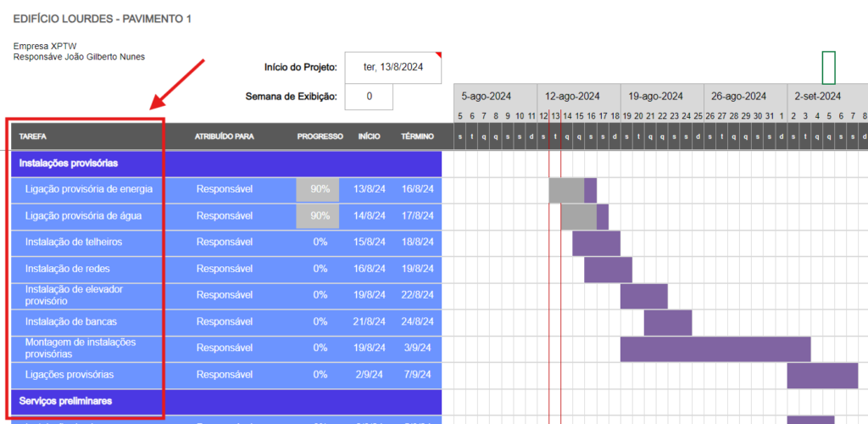Click 'Responsável' for Instalação de bancas

pyautogui.click(x=224, y=321)
